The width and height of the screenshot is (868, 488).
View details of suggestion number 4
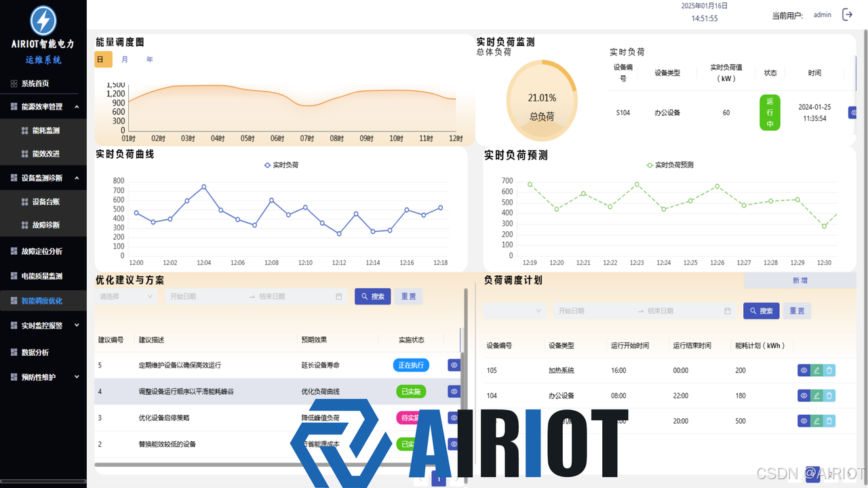pos(454,391)
